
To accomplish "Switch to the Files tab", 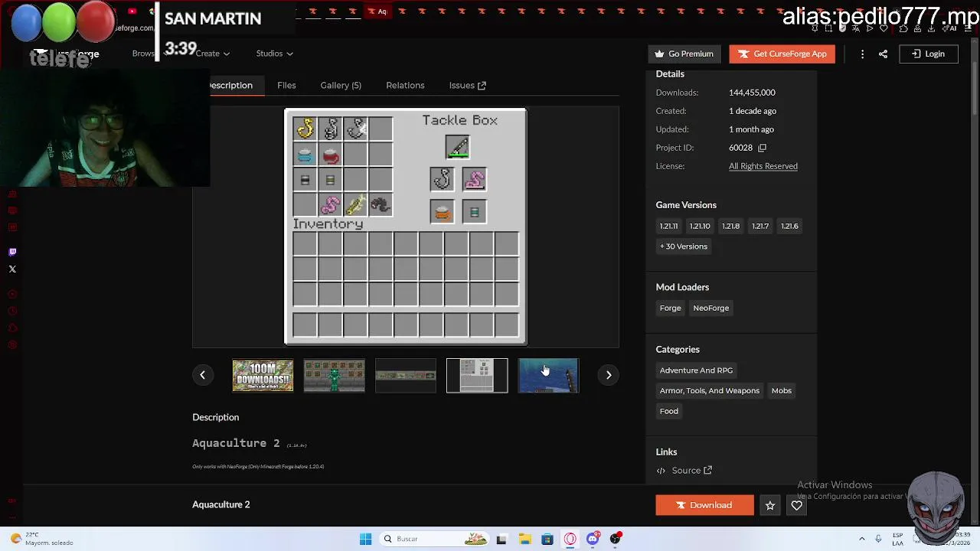I will tap(286, 85).
